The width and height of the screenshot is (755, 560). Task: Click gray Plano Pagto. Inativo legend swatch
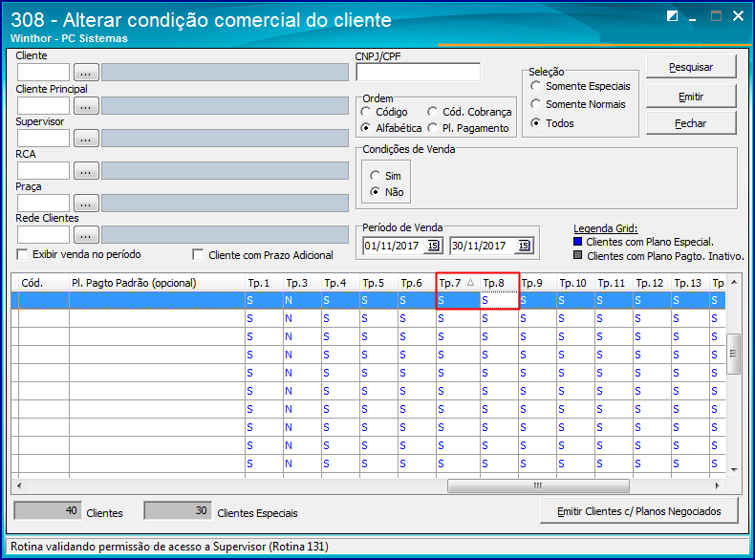[x=578, y=255]
